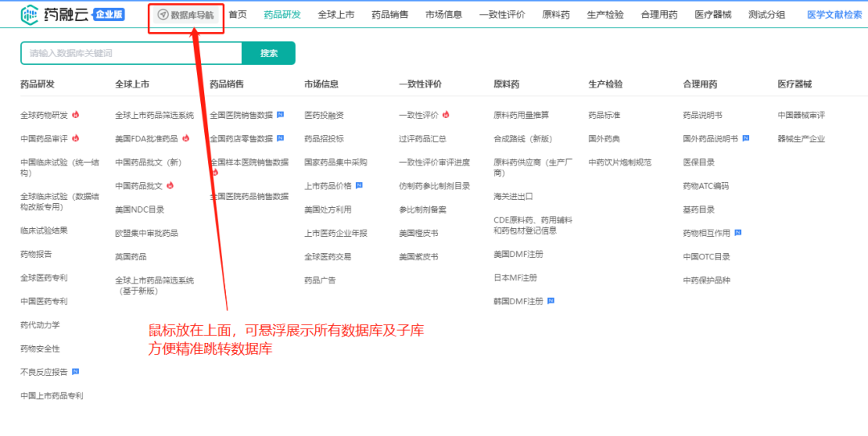Click the blue badge beside 上市药品价格
The height and width of the screenshot is (436, 868).
[358, 185]
